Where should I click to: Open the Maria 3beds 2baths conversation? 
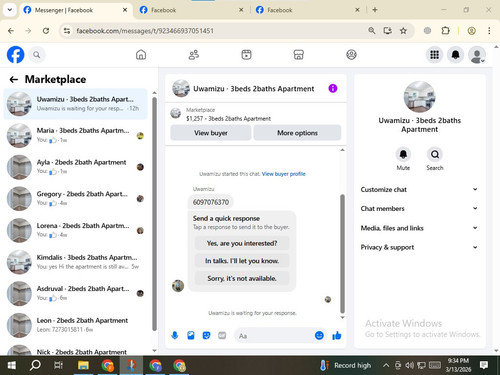(x=75, y=135)
